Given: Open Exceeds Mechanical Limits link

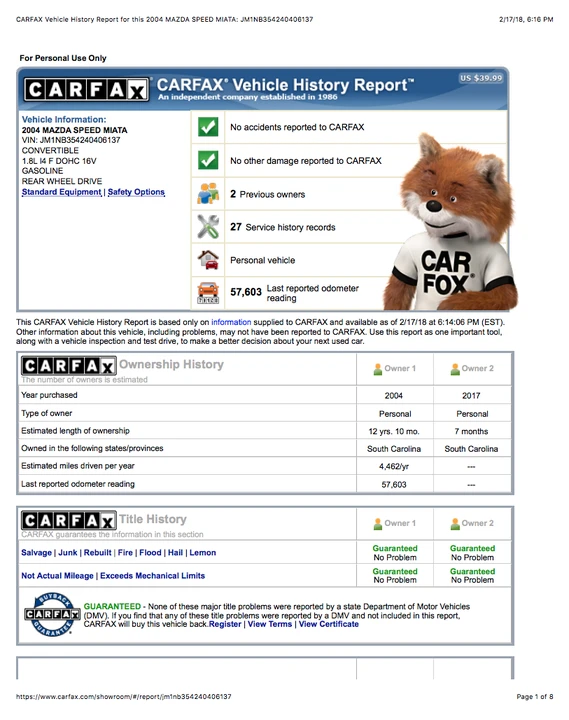Looking at the screenshot, I should tap(152, 575).
